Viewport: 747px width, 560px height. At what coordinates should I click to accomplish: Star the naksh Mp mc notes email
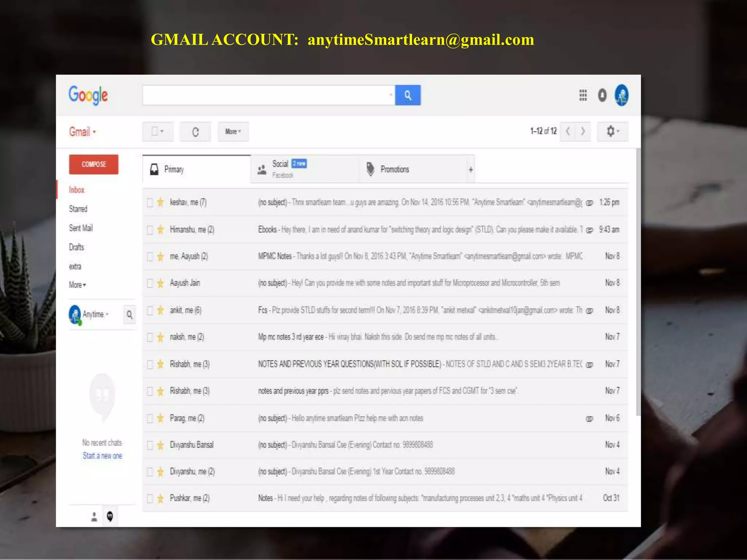click(x=160, y=337)
